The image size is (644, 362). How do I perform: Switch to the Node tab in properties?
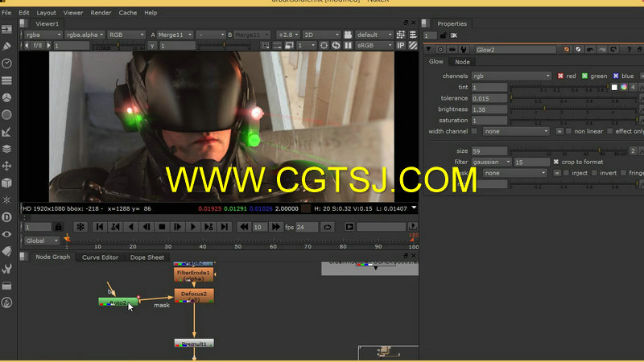pyautogui.click(x=462, y=62)
